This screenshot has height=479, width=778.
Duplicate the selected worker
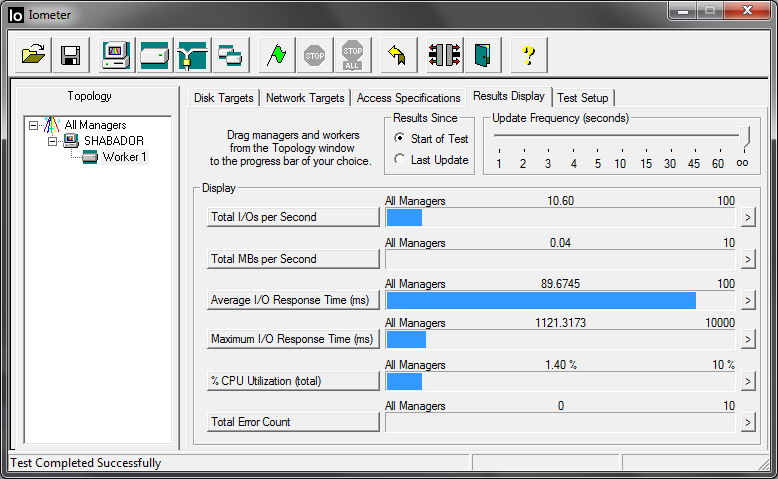click(230, 55)
